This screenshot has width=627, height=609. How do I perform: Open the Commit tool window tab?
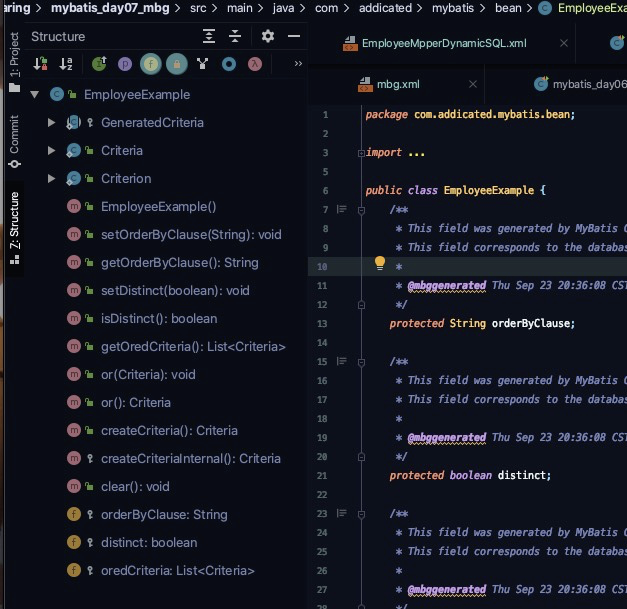click(x=14, y=141)
